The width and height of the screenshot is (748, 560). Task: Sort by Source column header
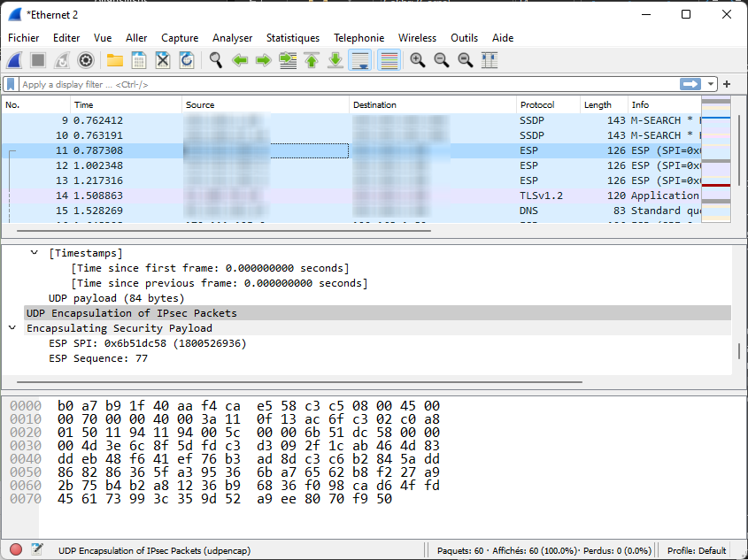(266, 105)
